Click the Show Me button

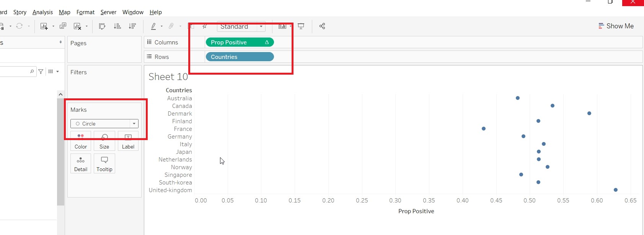(616, 26)
